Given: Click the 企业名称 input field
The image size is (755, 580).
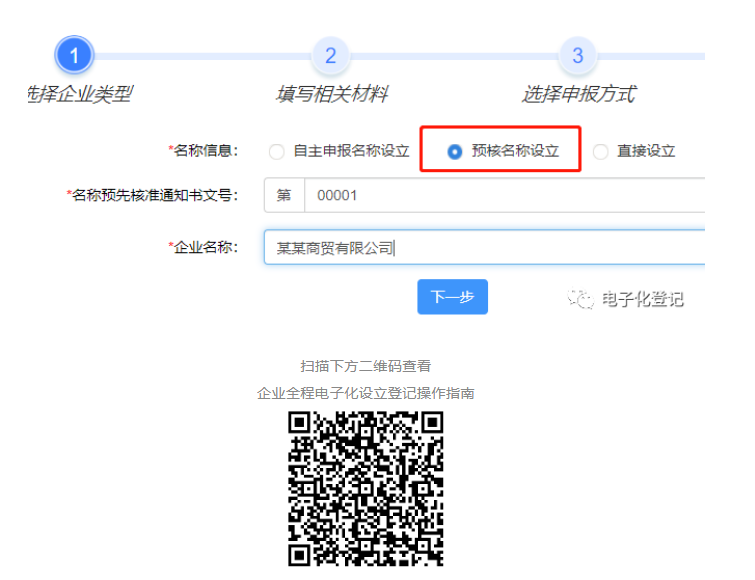Looking at the screenshot, I should [484, 247].
